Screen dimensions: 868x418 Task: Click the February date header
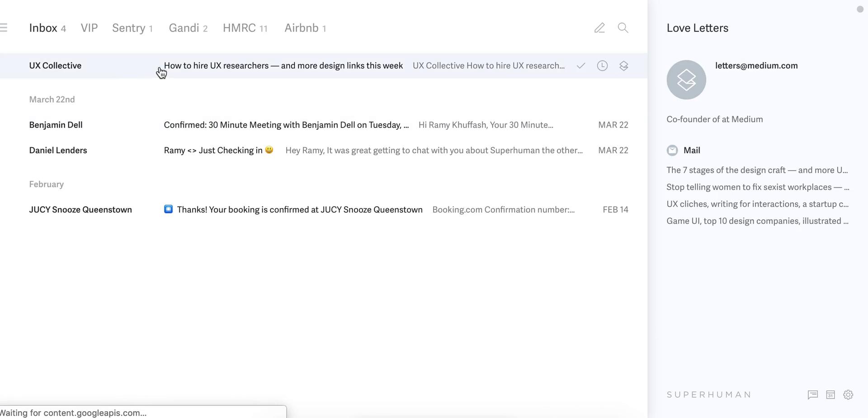click(47, 184)
